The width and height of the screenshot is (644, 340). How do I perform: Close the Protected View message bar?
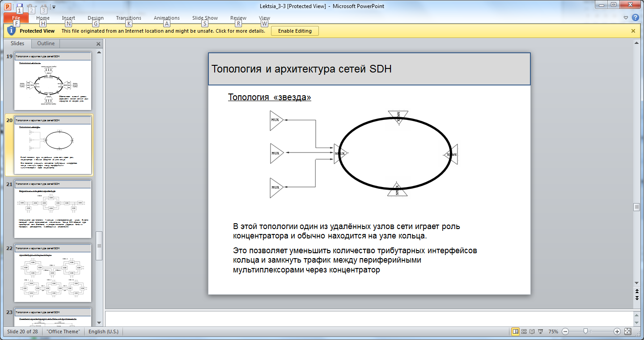pyautogui.click(x=633, y=31)
